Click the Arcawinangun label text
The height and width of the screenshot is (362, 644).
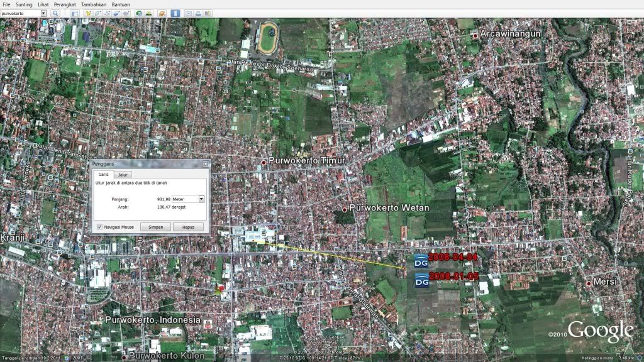(511, 34)
